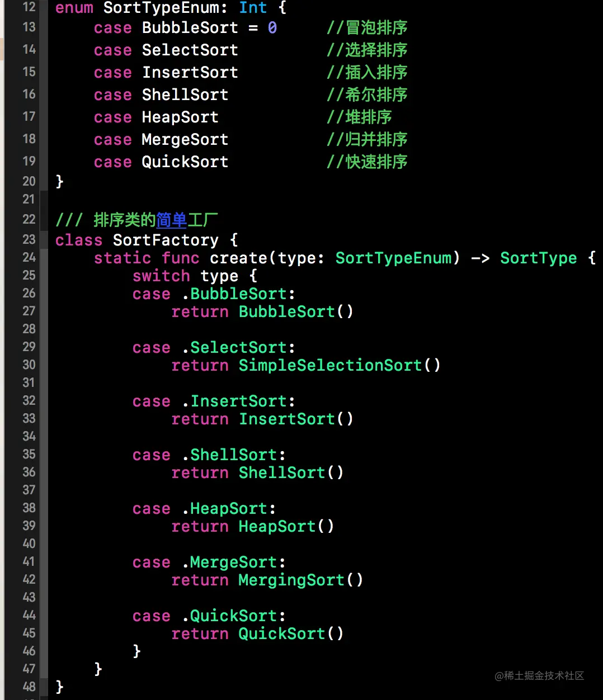Select the "create" function name

tap(239, 258)
